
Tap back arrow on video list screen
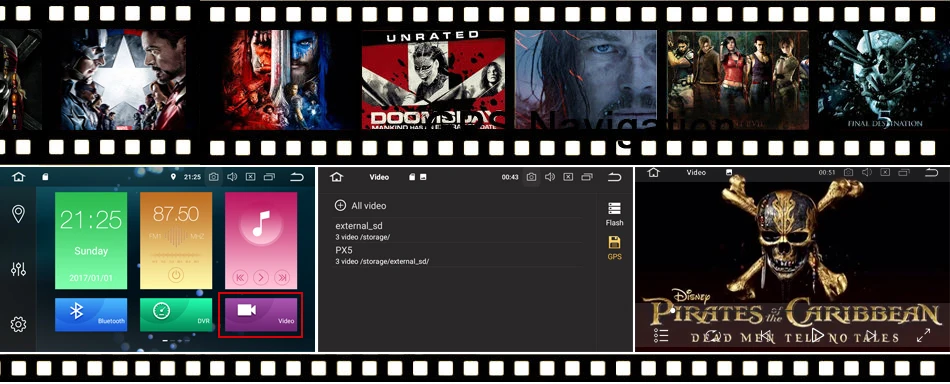tap(614, 177)
